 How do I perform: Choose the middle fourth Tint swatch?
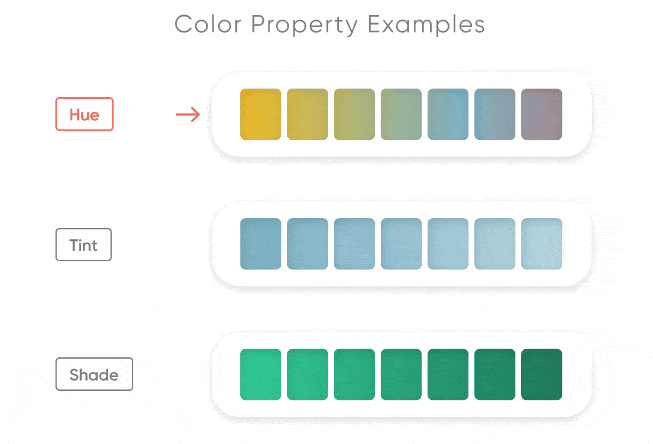pyautogui.click(x=401, y=244)
